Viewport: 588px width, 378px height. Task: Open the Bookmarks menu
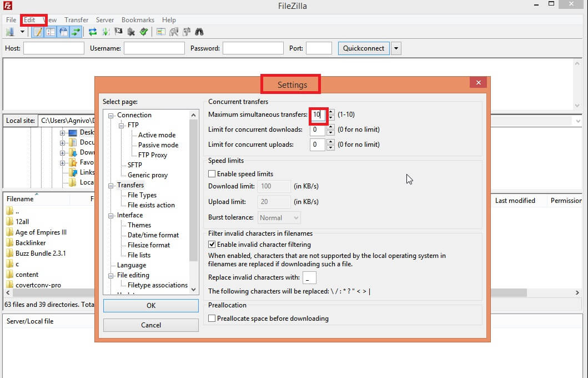(139, 20)
